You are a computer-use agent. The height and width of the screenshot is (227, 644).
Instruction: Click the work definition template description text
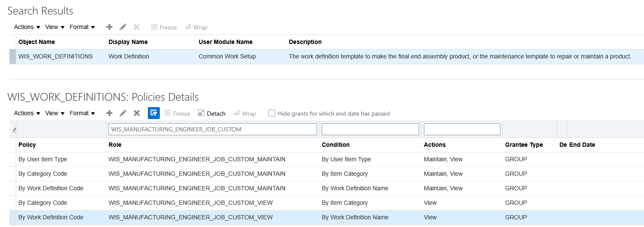460,56
